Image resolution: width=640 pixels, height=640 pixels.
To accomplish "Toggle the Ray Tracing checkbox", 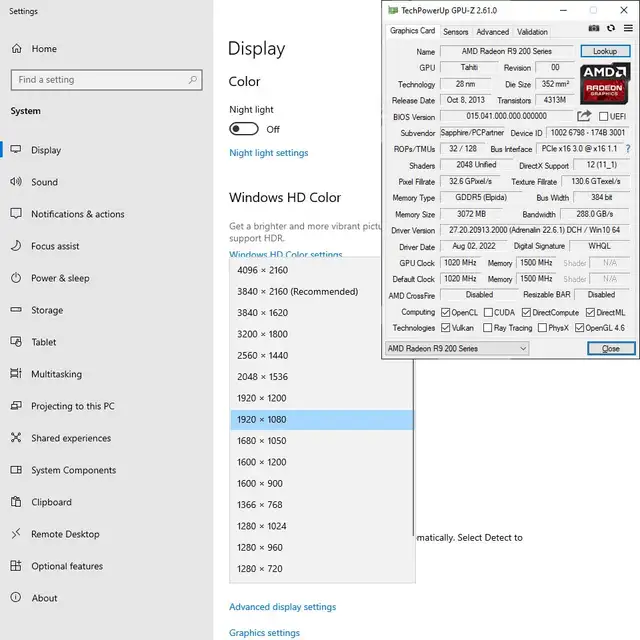I will pos(487,328).
